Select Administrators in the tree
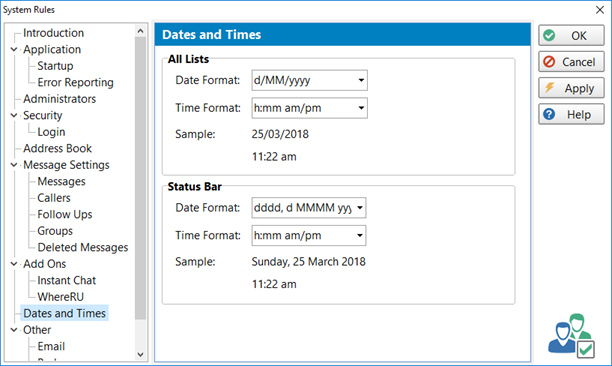 (x=59, y=99)
